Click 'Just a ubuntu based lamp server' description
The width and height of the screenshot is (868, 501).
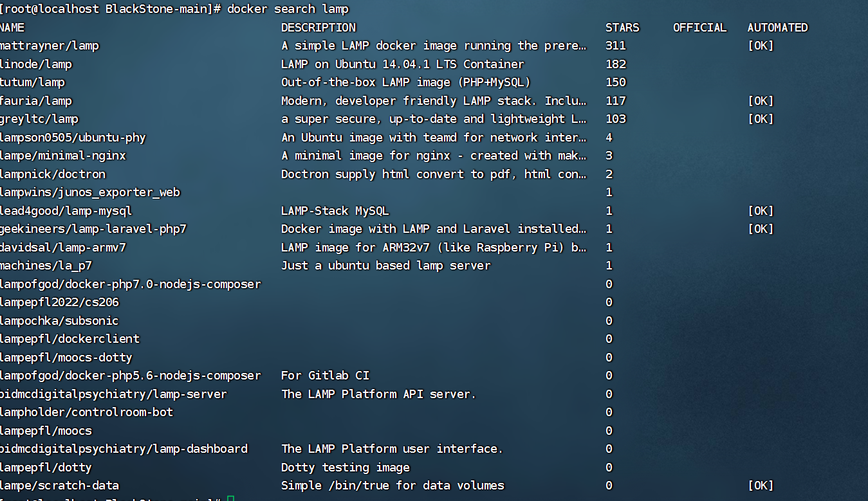[386, 266]
